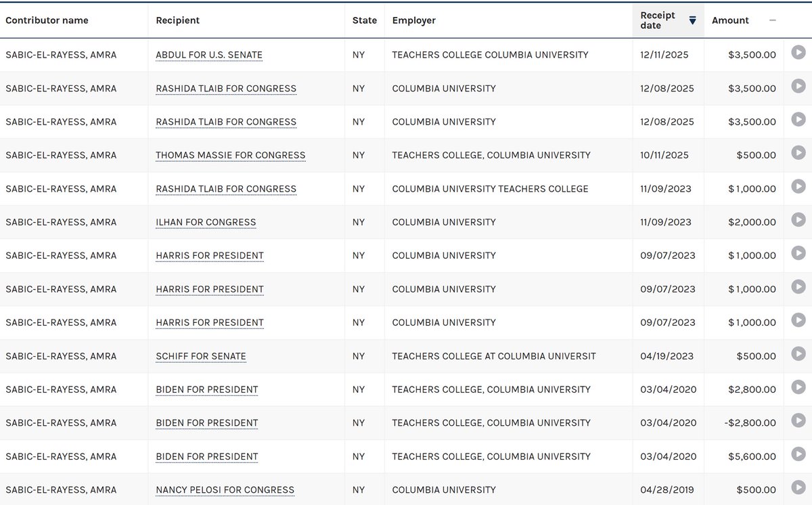Screen dimensions: 812x505
Task: Open Rashida Tlaib link dated 11/09/2023
Action: click(226, 189)
